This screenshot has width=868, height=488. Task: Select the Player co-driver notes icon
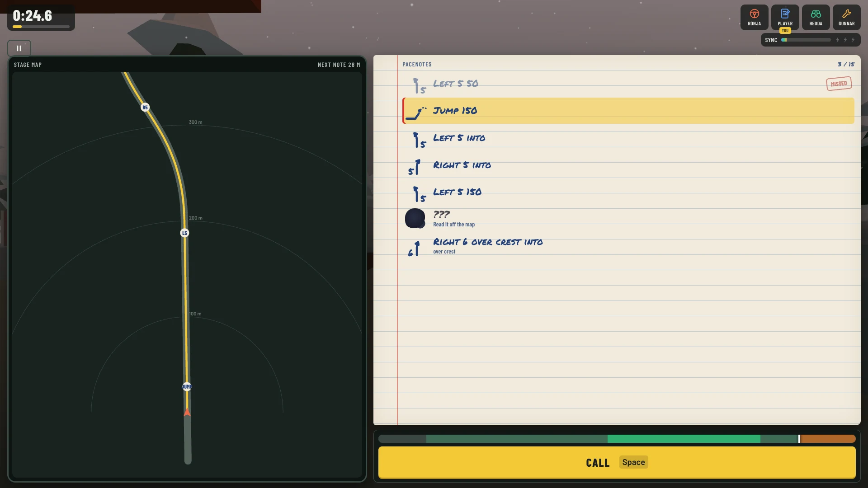785,18
